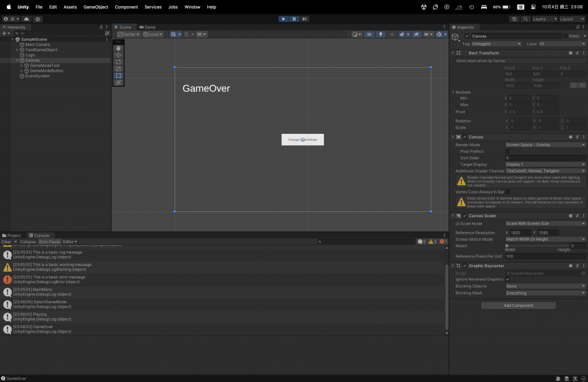This screenshot has height=382, width=588.
Task: Enable the Pixel Perfect checkbox
Action: coord(508,151)
